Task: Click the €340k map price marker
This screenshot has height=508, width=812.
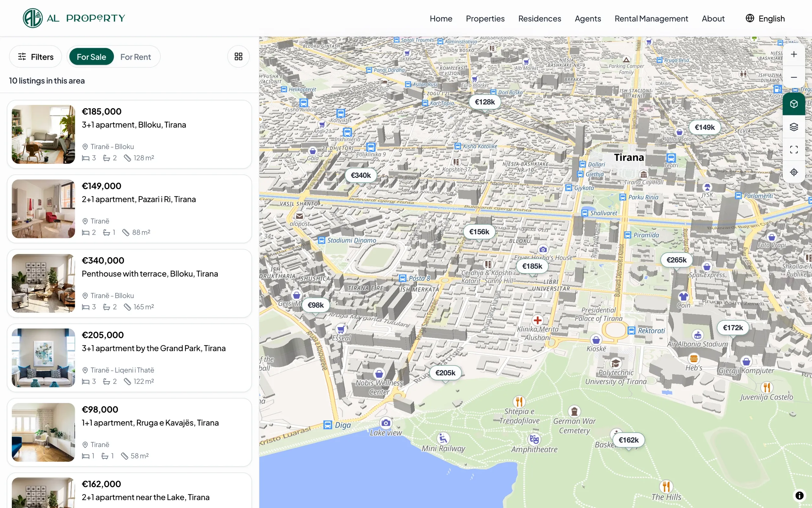Action: (x=361, y=175)
